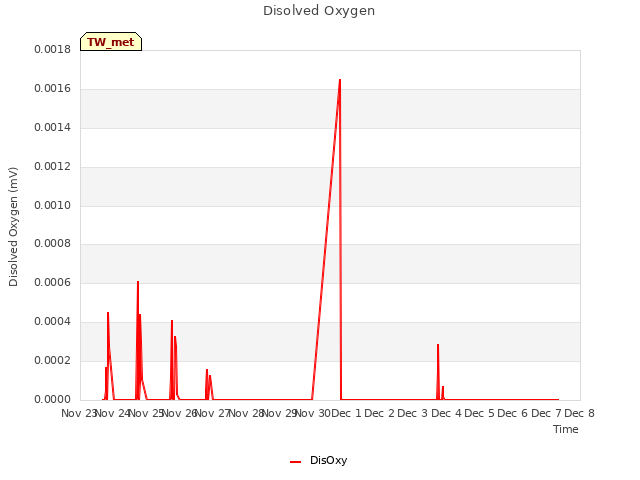Click the 0.0004 y-axis tick label
The height and width of the screenshot is (480, 640).
[52, 322]
